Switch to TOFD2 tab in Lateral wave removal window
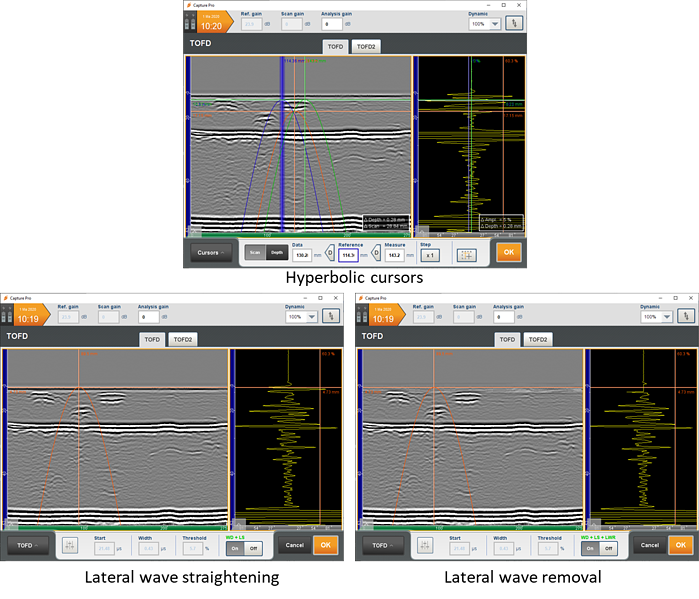Screen dimensions: 699x599 [538, 339]
